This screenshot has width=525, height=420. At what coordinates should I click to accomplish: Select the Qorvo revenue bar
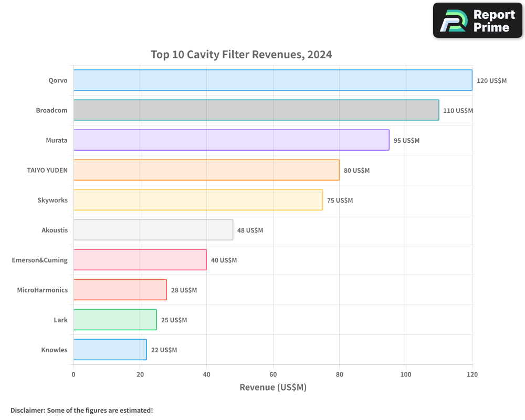click(x=272, y=80)
